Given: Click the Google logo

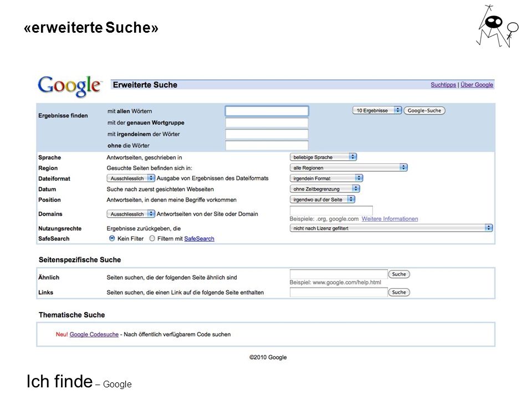Looking at the screenshot, I should pos(69,86).
